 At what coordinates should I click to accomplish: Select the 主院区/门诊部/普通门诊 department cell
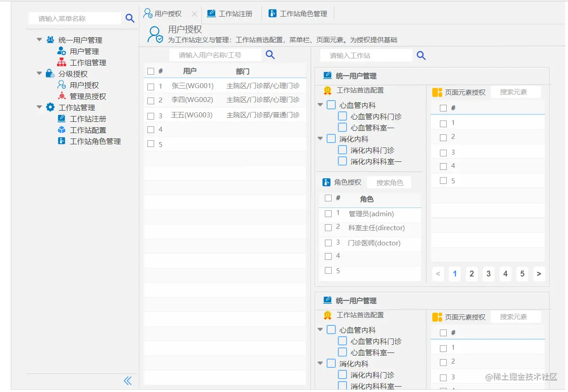click(x=263, y=115)
